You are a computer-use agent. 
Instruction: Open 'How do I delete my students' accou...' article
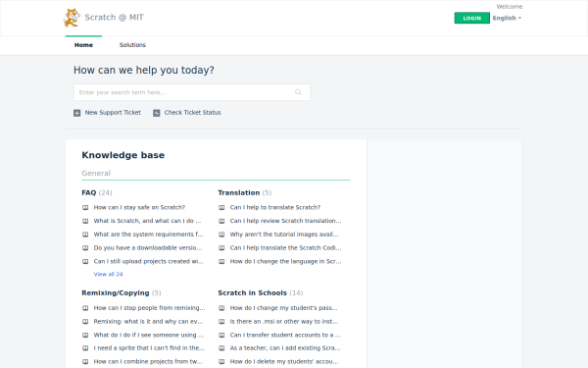coord(284,361)
